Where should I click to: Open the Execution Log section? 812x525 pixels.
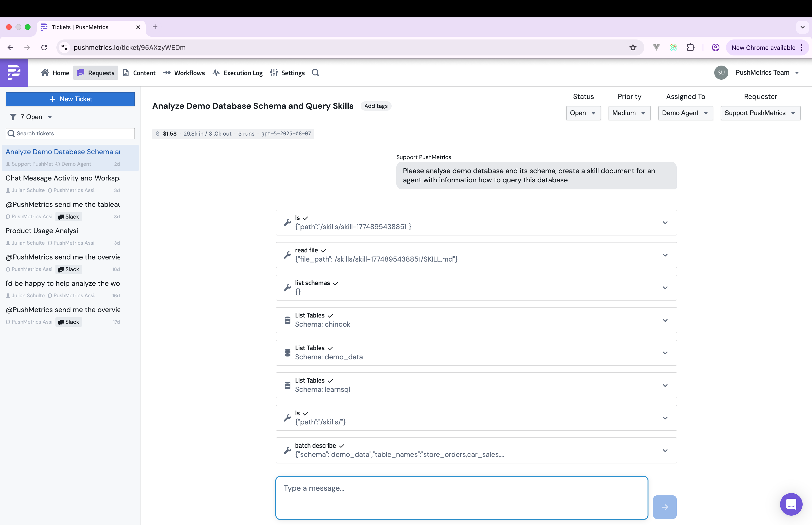[x=238, y=73]
